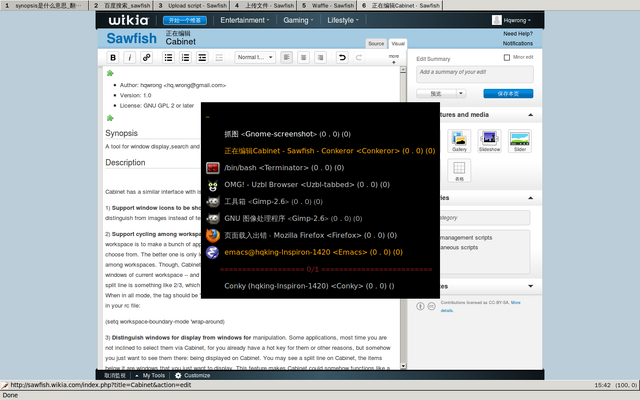Viewport: 640px width, 400px height.
Task: Expand the bottom collapsed side section
Action: pos(531,286)
